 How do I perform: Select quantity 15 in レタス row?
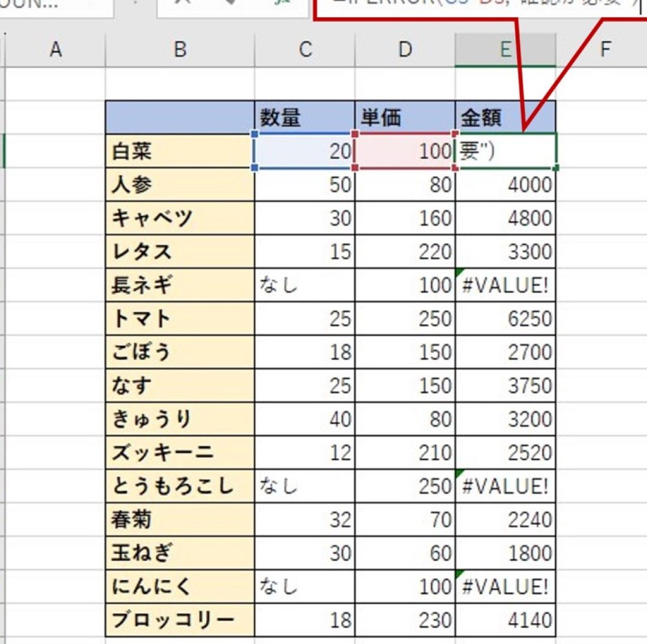point(304,252)
